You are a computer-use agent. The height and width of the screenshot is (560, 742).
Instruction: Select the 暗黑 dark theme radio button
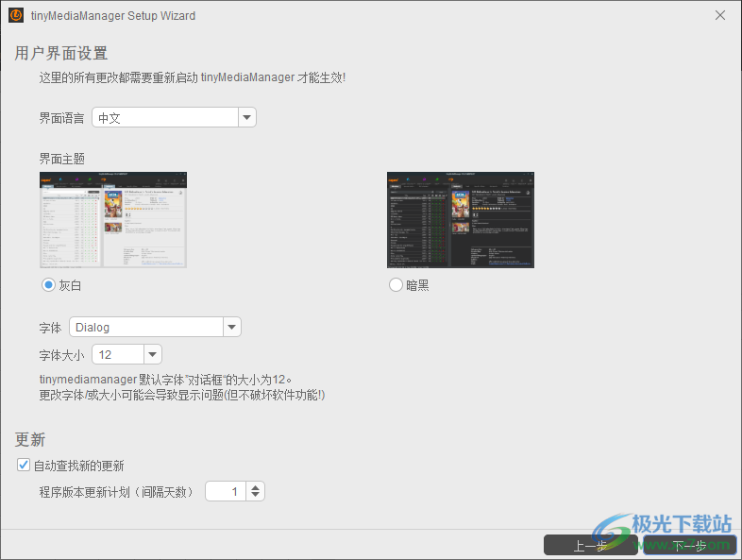coord(396,285)
